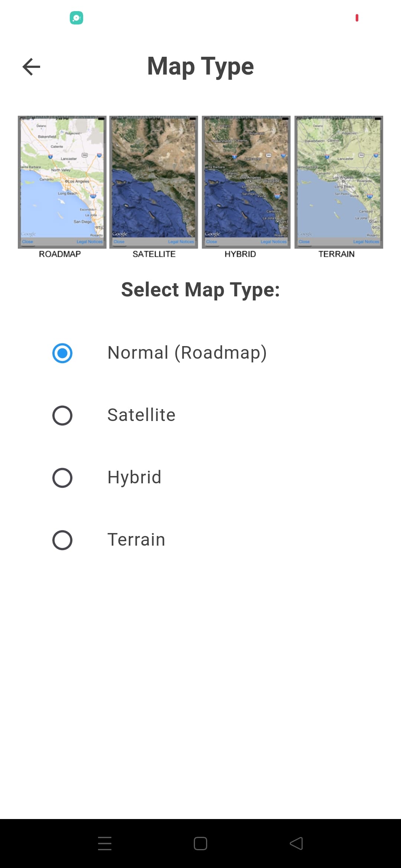Image resolution: width=401 pixels, height=868 pixels.
Task: Click the Normal (Roadmap) option label
Action: tap(187, 353)
